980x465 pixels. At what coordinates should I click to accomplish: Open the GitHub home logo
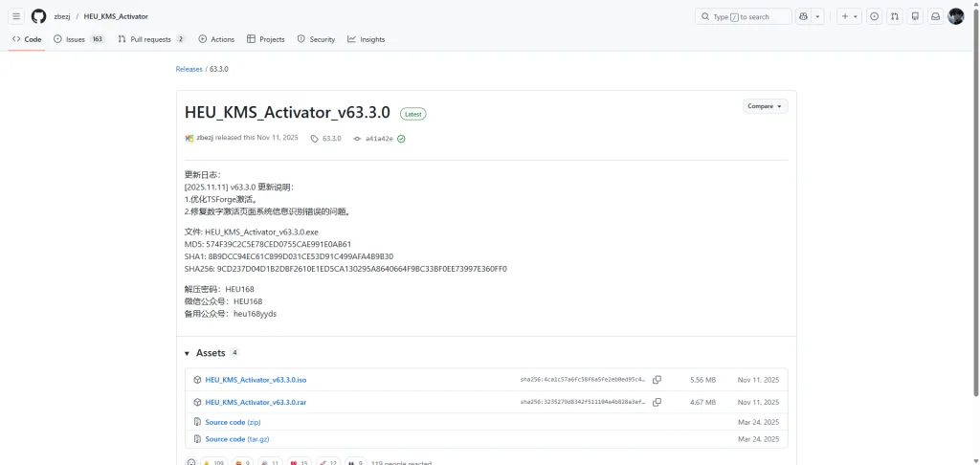(38, 16)
